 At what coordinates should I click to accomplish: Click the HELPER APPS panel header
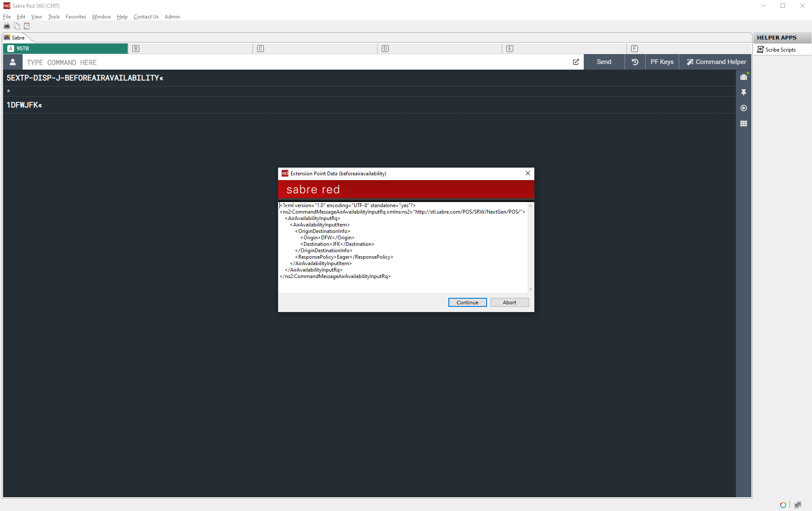[x=782, y=37]
